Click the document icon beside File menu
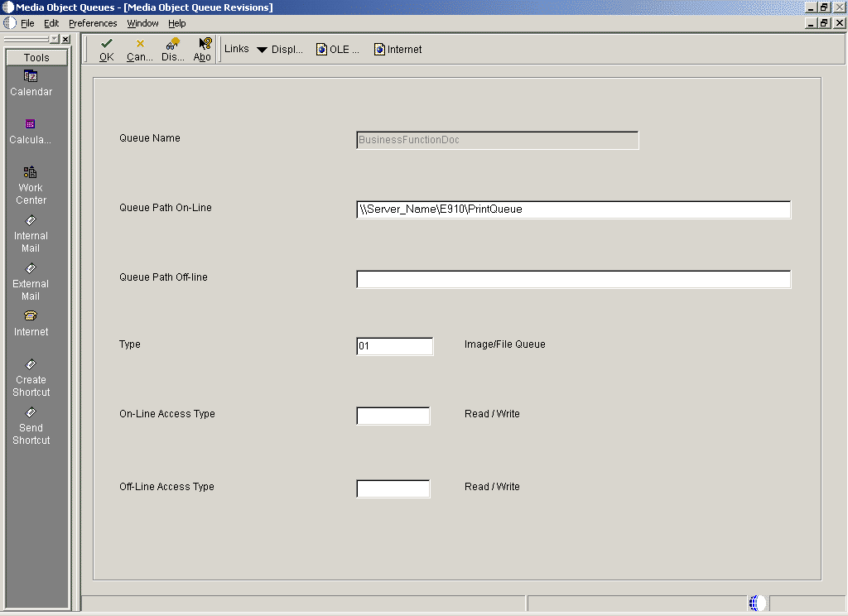This screenshot has width=848, height=616. coord(10,22)
